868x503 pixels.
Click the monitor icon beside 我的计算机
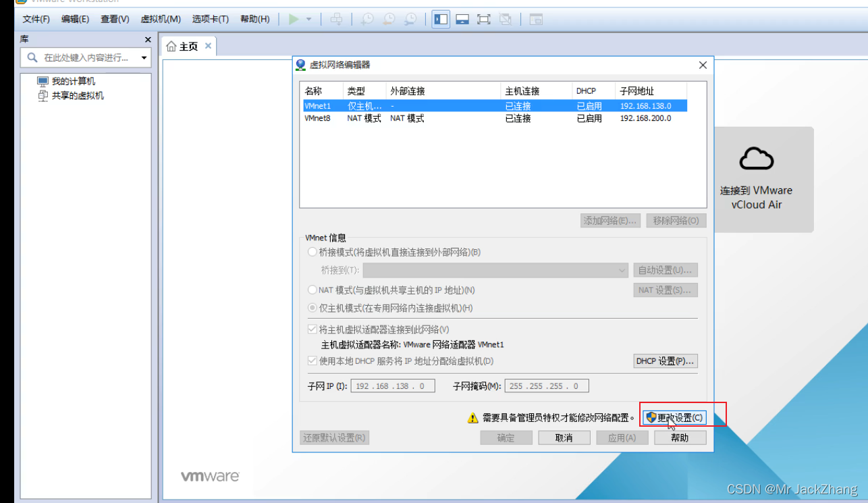click(43, 81)
